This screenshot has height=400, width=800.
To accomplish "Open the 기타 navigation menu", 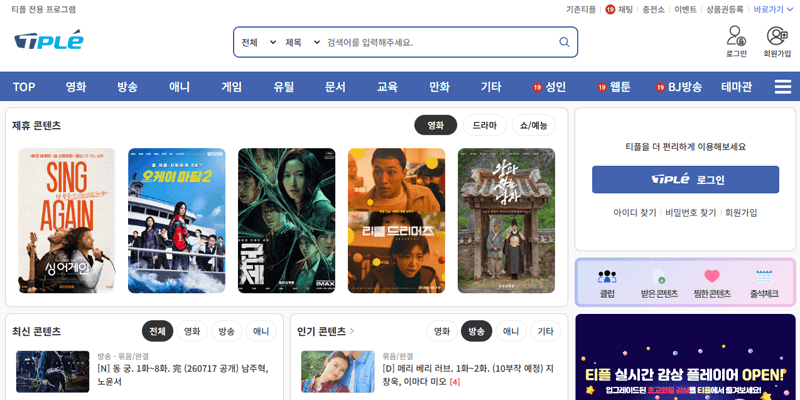I will 491,87.
